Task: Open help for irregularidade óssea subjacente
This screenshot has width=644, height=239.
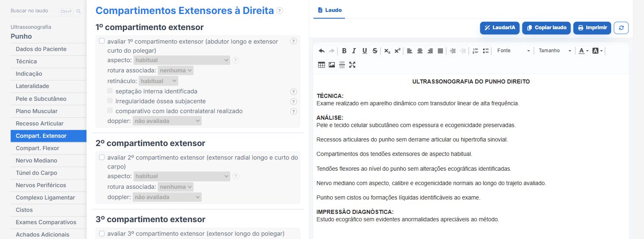Action: (x=293, y=102)
